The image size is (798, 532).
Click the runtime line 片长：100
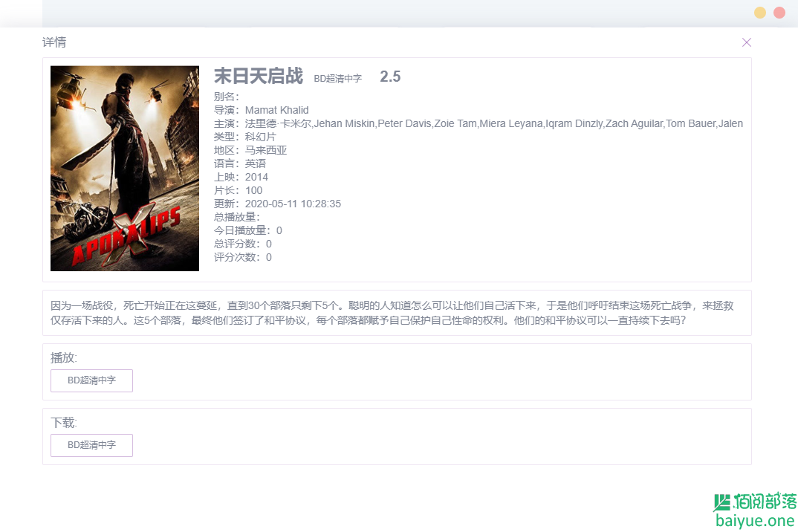[239, 190]
